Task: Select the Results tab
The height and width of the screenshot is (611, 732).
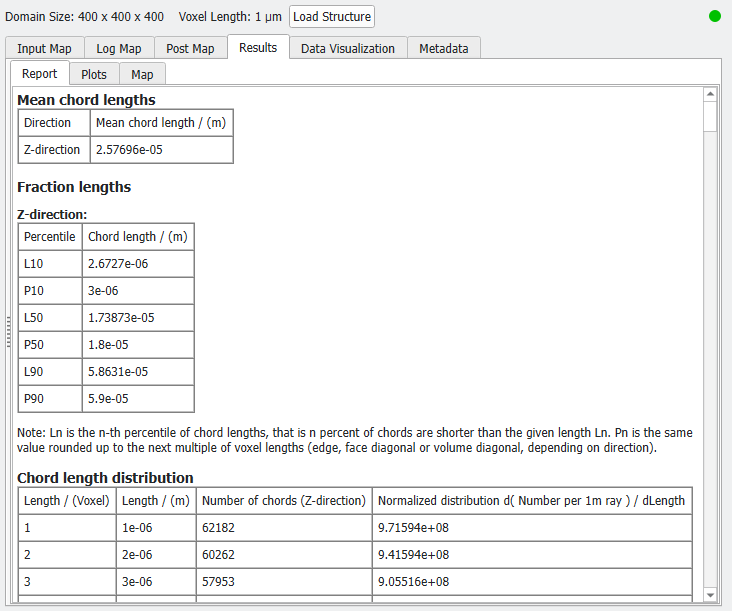Action: pos(258,48)
